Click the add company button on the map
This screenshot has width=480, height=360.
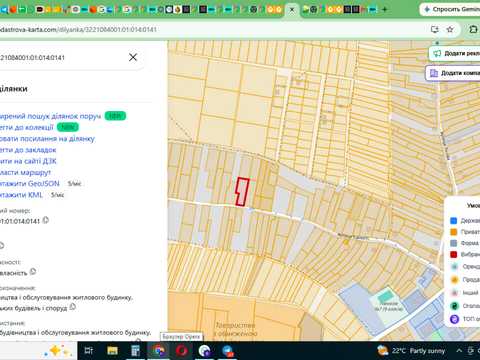(453, 73)
